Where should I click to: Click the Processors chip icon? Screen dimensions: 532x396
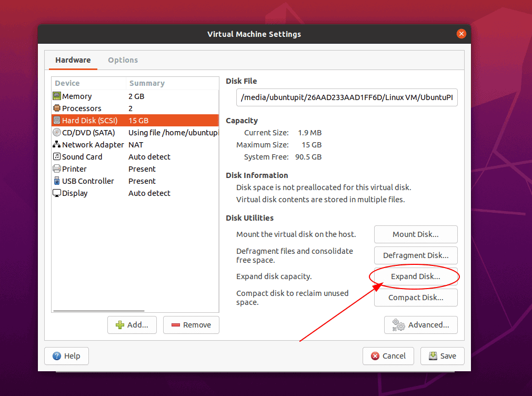coord(56,108)
